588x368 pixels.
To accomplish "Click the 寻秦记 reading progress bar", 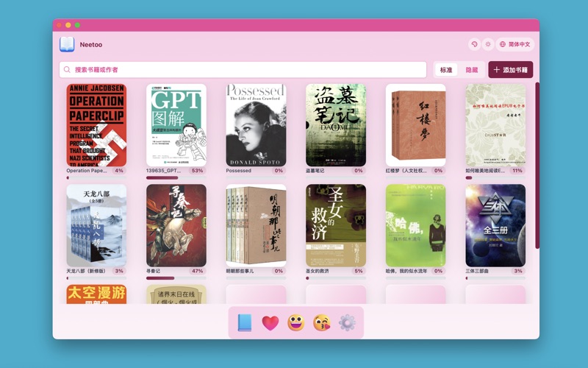I will point(176,278).
